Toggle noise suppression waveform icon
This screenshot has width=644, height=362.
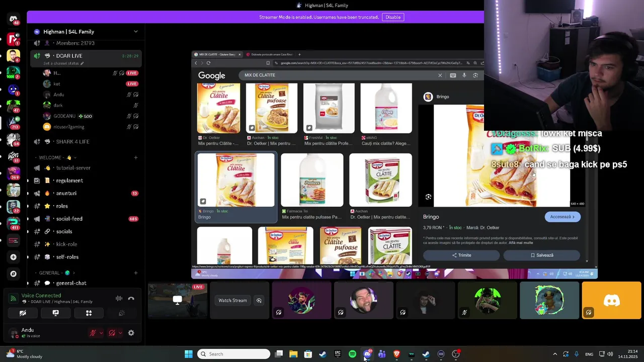[119, 299]
